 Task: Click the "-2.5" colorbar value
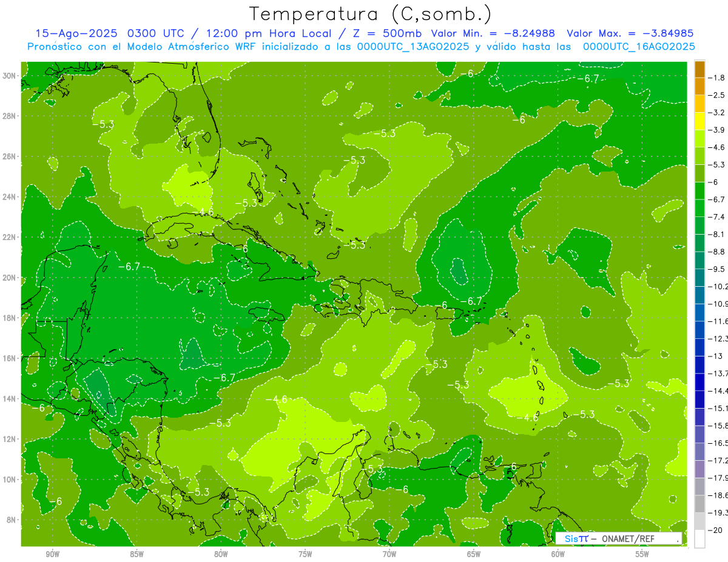coord(718,95)
